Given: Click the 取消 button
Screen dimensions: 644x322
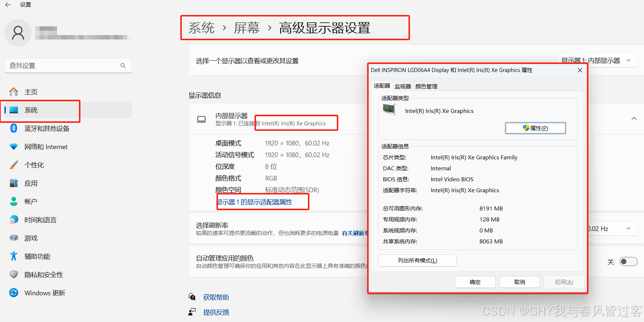Looking at the screenshot, I should click(520, 282).
